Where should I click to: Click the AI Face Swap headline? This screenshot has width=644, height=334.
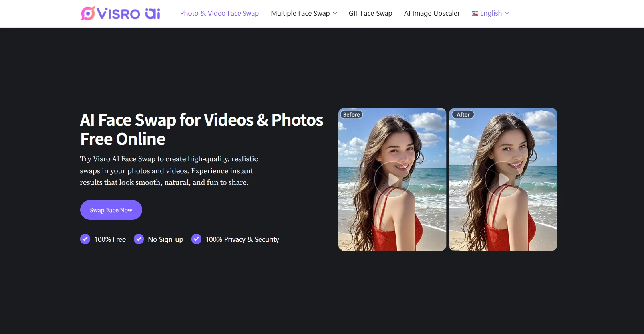tap(201, 130)
